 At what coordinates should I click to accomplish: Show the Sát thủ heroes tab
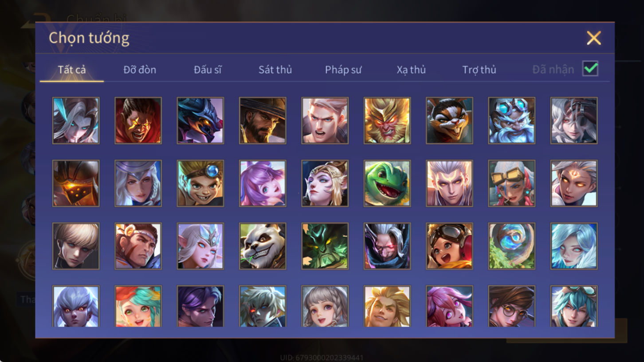coord(275,70)
